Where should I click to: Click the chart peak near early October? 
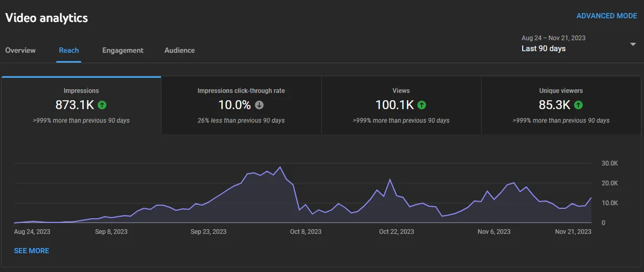point(280,167)
